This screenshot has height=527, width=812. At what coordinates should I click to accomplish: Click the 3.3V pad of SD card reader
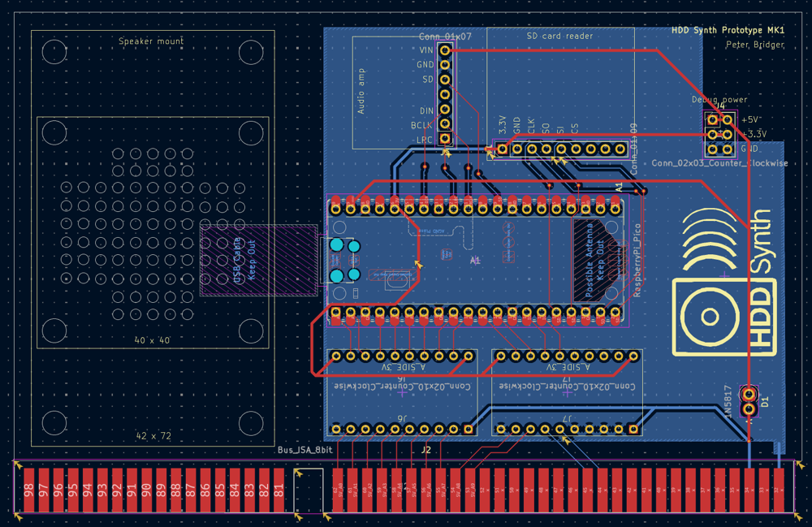[503, 149]
